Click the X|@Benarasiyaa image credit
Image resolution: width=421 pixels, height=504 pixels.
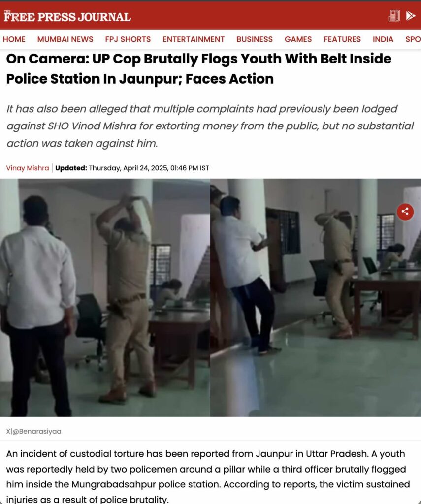(33, 431)
